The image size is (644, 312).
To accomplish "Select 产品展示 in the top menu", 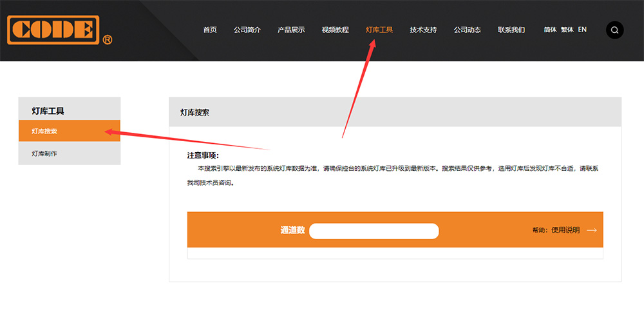I will point(291,30).
